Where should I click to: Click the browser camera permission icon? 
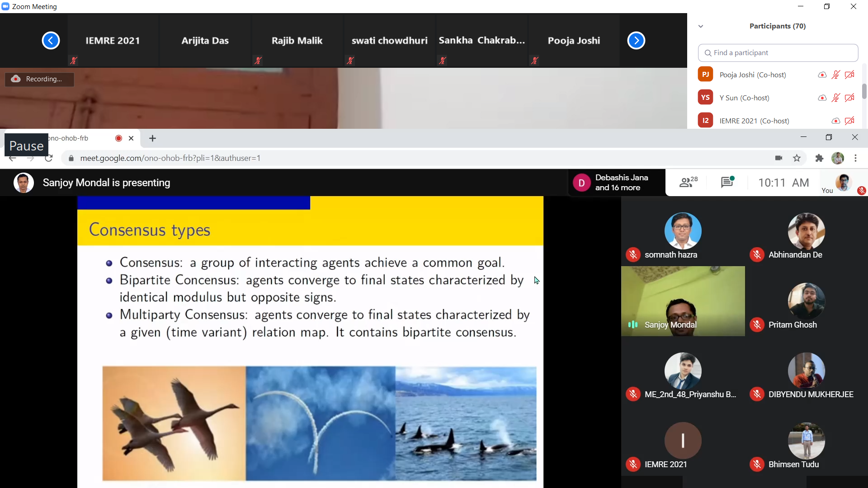pos(778,158)
